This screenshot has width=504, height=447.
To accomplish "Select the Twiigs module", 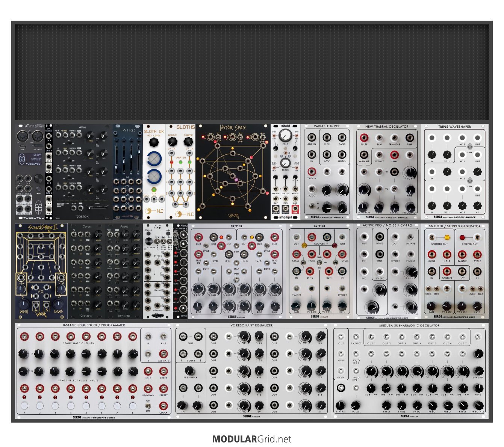I will (128, 172).
